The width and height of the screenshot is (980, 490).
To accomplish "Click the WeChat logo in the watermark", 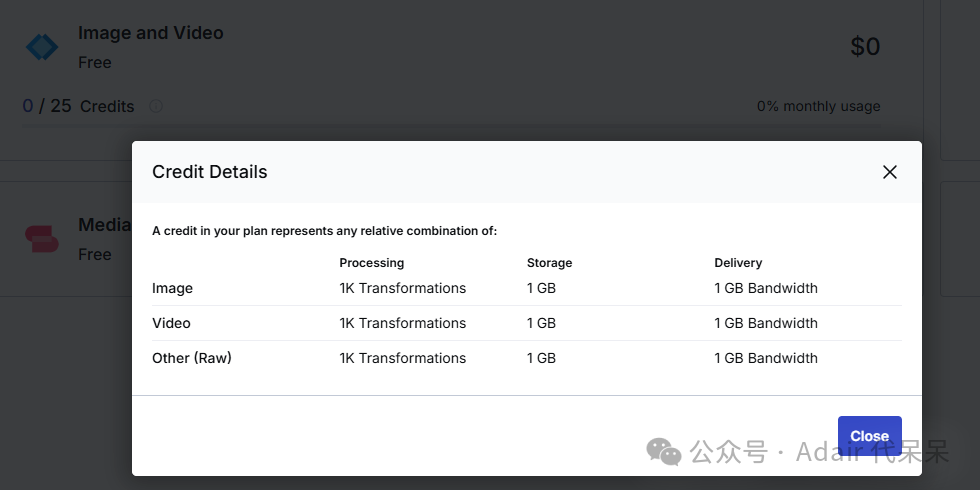I will 663,452.
